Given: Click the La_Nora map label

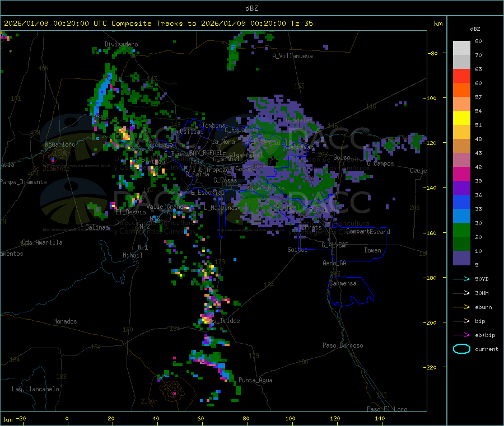Looking at the screenshot, I should (x=223, y=142).
